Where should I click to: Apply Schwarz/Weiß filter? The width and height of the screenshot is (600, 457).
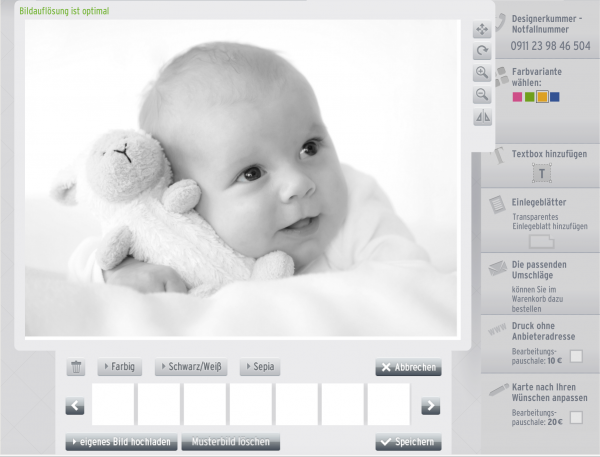189,367
